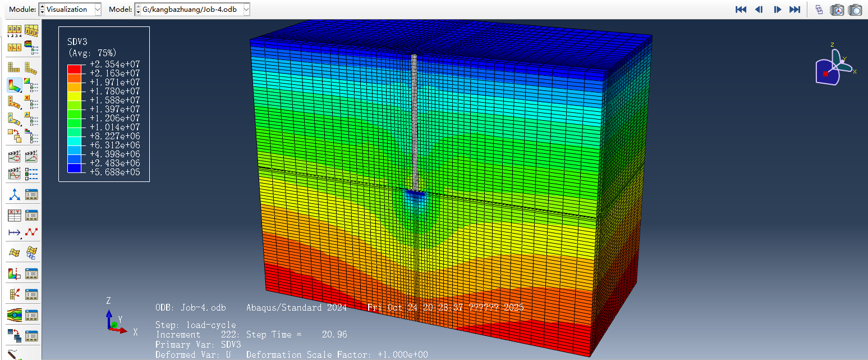Open the stacked-layers result options icon
The image size is (868, 360).
coord(31,48)
